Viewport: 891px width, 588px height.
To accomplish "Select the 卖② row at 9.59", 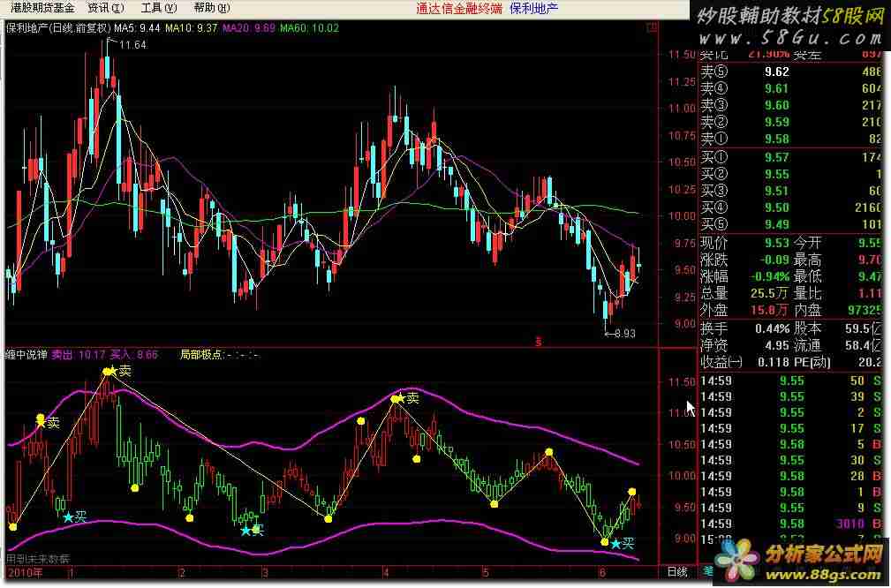I will click(x=790, y=122).
